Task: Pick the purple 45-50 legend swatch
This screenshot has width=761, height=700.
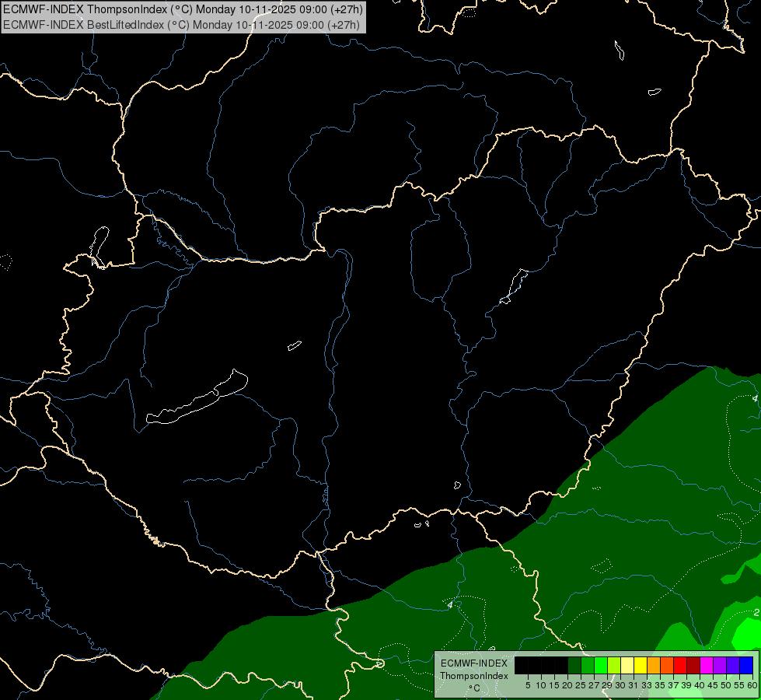Action: [720, 666]
